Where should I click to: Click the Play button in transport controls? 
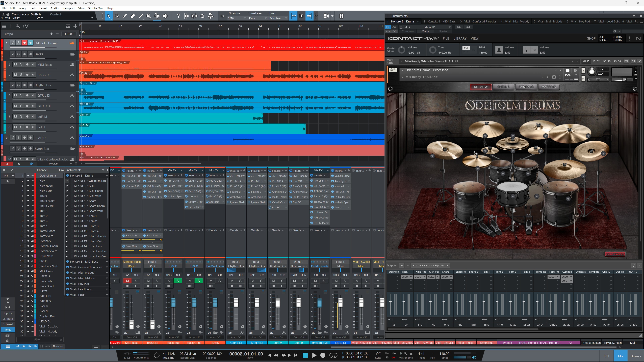tap(314, 355)
